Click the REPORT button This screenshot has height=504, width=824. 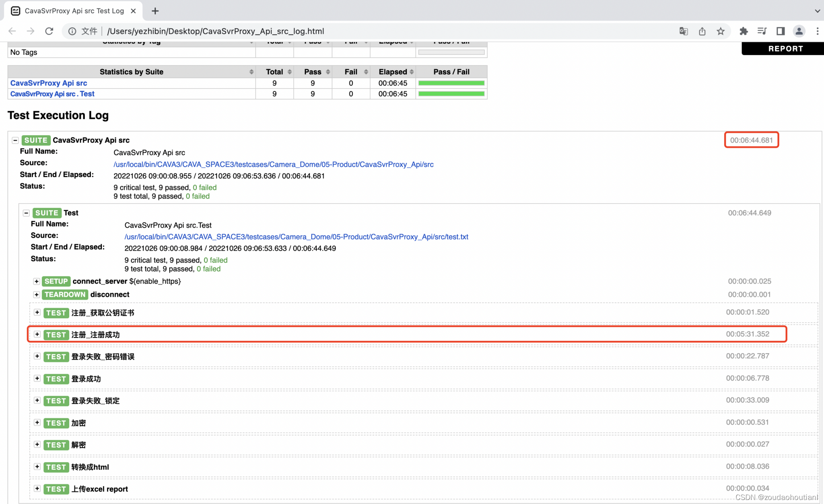(x=785, y=49)
